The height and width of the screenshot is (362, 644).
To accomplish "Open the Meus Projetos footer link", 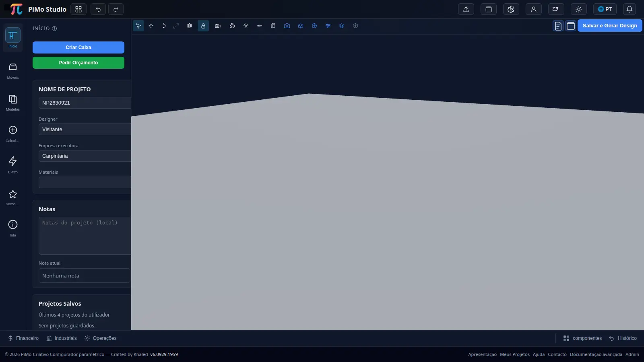I will (515, 354).
